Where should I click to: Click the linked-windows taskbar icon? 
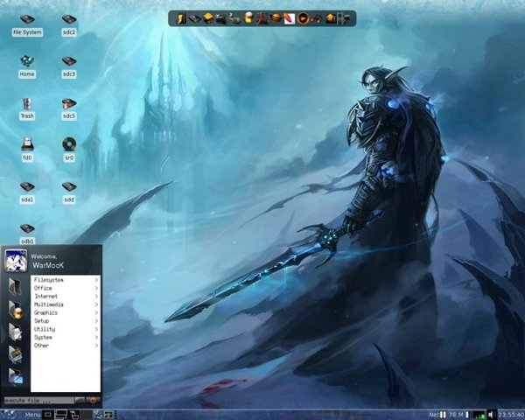tap(73, 415)
